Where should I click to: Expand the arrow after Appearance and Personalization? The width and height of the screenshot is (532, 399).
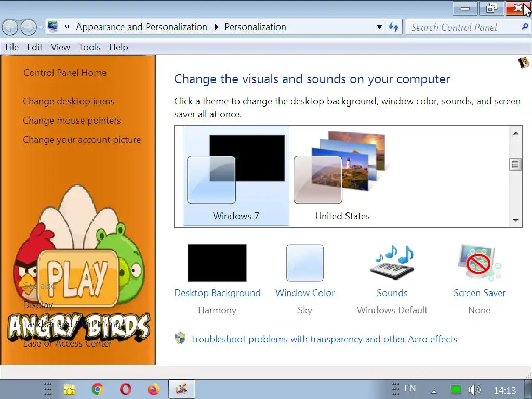pyautogui.click(x=217, y=27)
